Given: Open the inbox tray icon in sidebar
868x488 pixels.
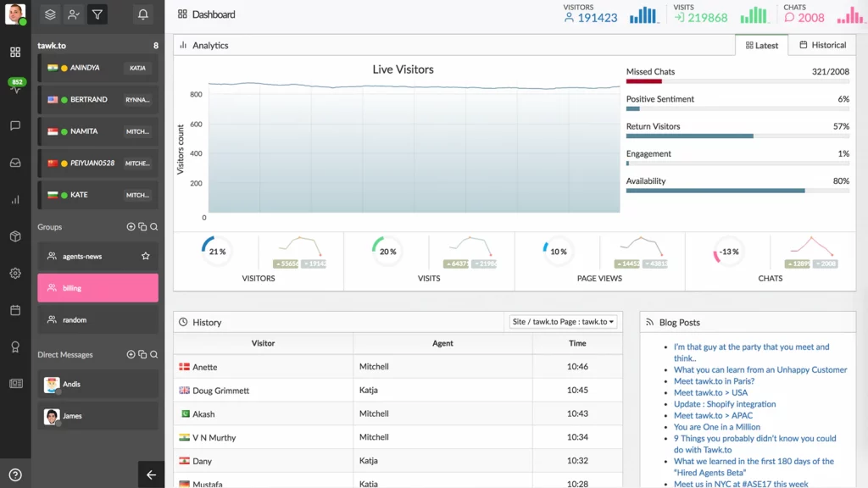Looking at the screenshot, I should [15, 163].
